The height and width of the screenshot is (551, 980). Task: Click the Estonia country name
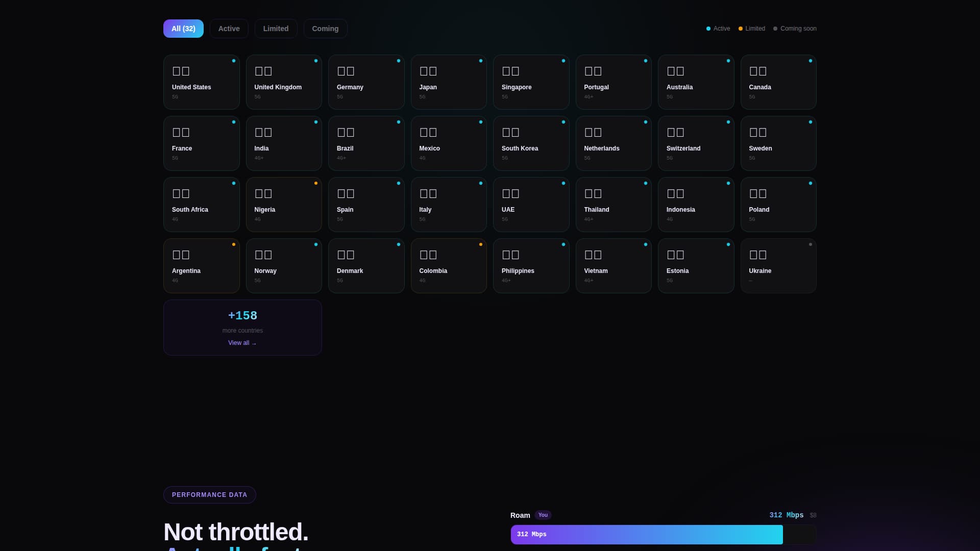click(677, 271)
